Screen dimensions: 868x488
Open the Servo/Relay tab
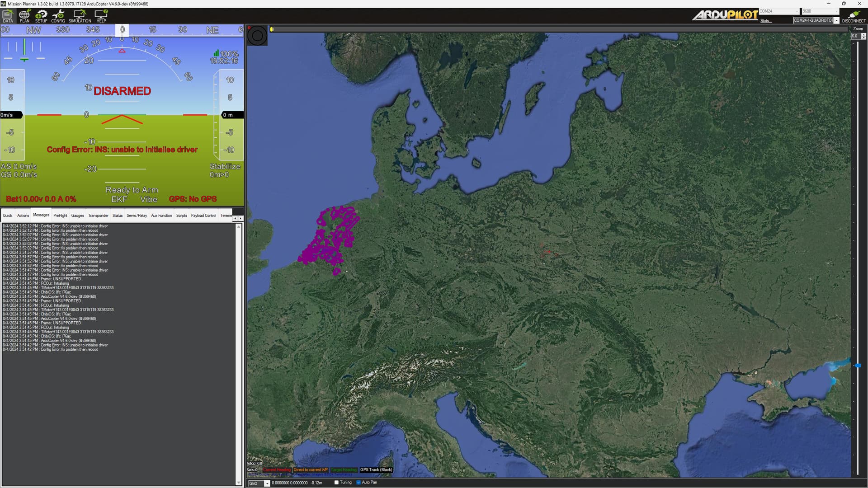tap(137, 216)
